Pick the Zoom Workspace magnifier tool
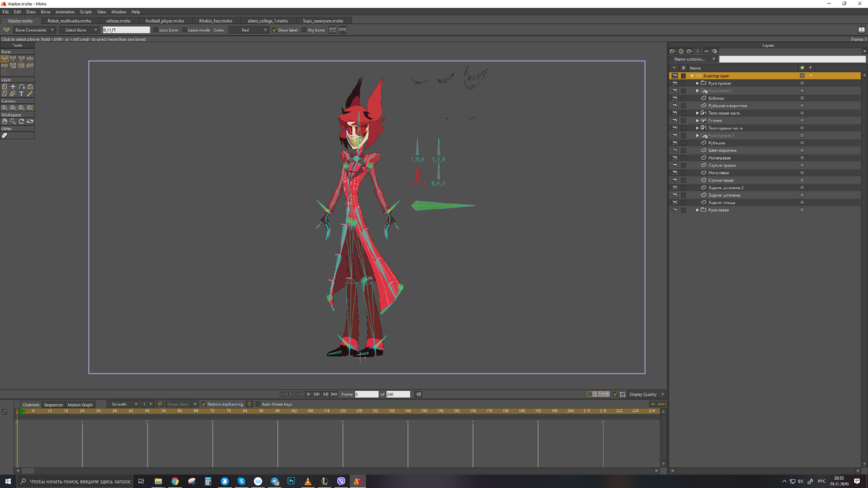The width and height of the screenshot is (868, 488). point(13,121)
